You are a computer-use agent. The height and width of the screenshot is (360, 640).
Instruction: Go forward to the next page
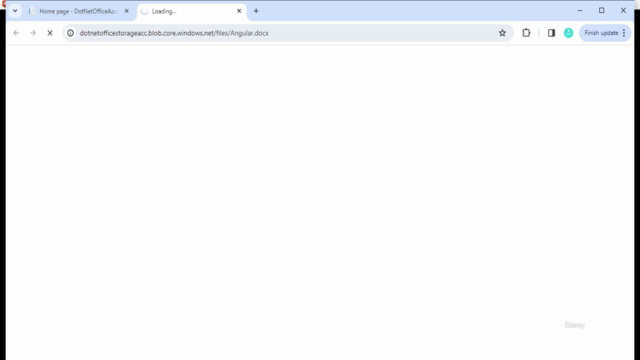33,33
